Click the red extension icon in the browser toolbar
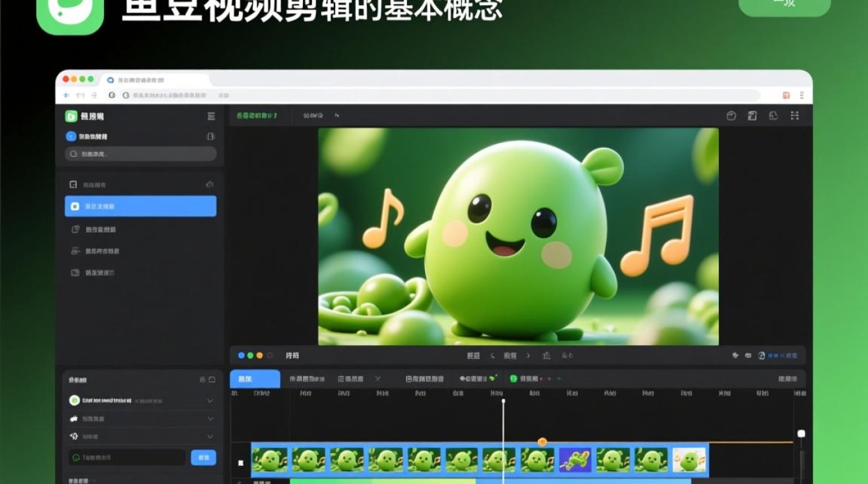Viewport: 868px width, 484px height. [786, 95]
